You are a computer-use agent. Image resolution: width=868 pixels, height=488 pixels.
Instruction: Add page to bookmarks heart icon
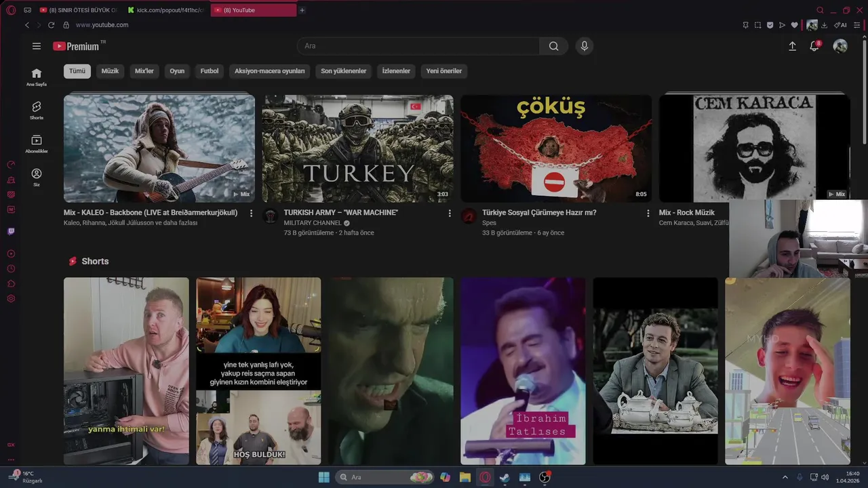pos(794,25)
